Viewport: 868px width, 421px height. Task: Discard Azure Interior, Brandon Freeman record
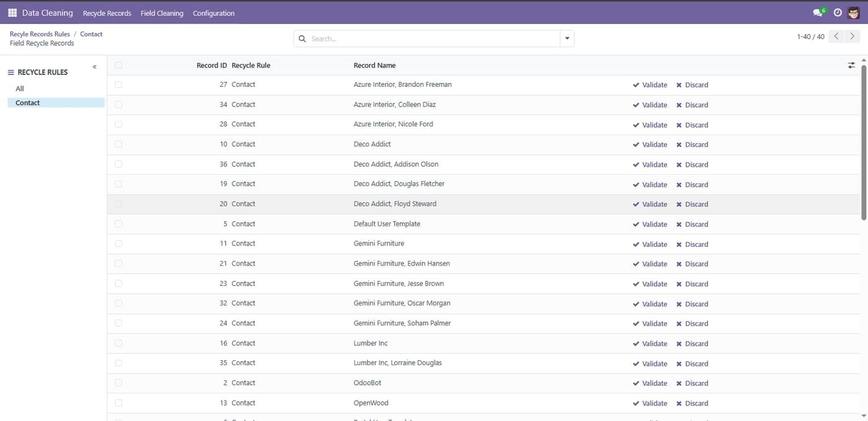[x=692, y=85]
